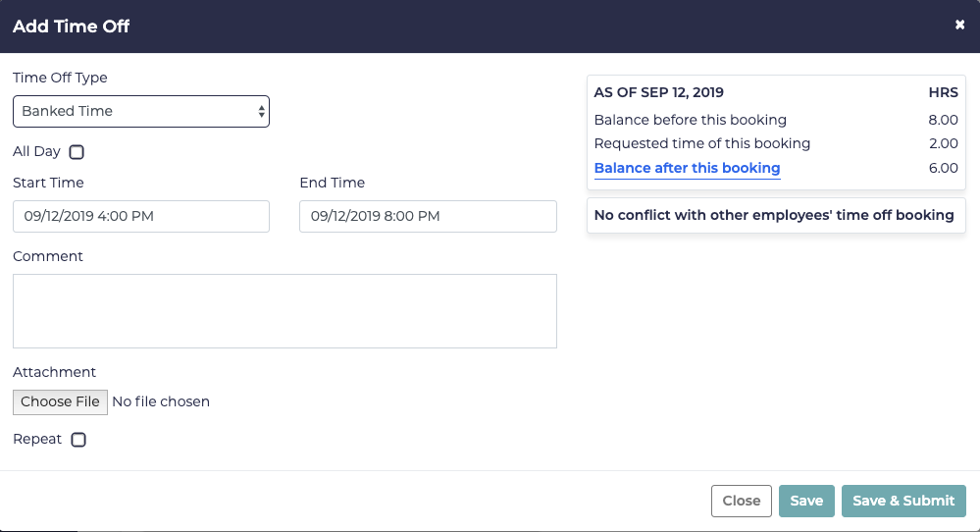Focus the Comment text area
The height and width of the screenshot is (532, 980).
click(284, 310)
